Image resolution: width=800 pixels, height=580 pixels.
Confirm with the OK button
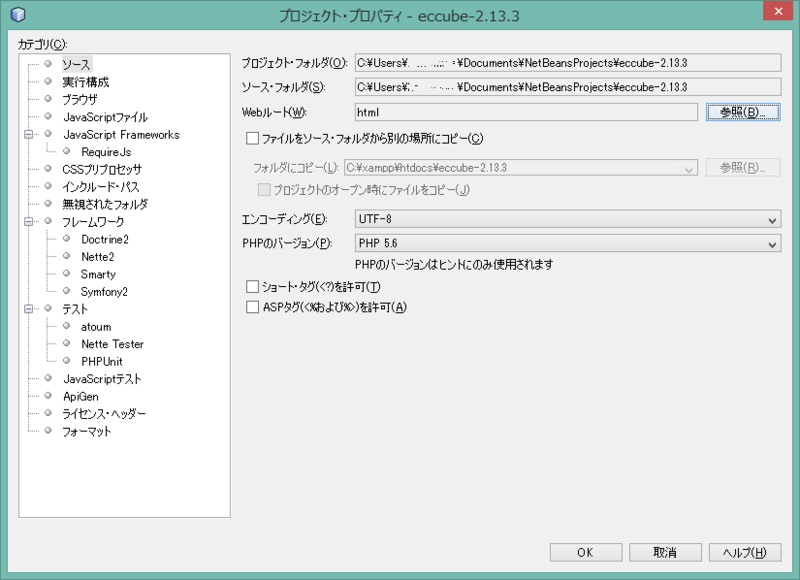click(586, 552)
